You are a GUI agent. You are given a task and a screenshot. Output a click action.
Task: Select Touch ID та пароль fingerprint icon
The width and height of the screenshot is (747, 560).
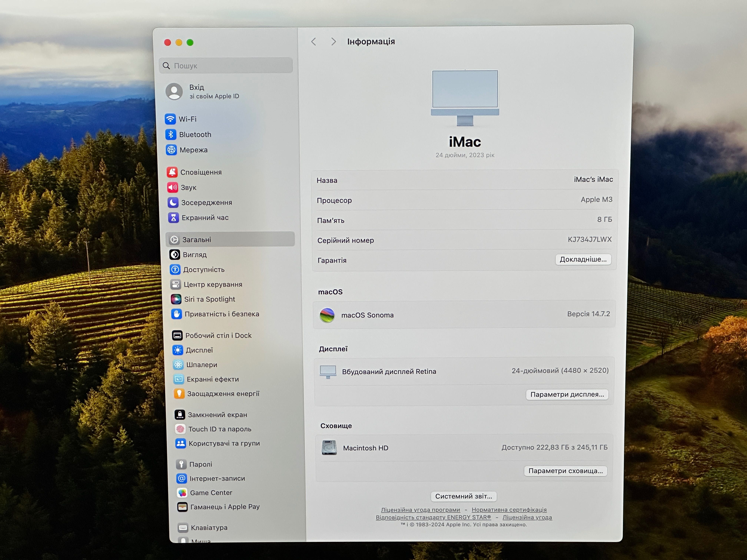click(180, 429)
